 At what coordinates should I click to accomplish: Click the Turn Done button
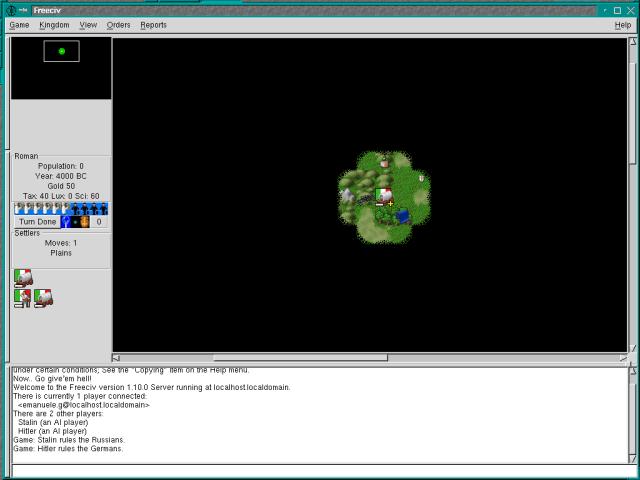point(38,222)
